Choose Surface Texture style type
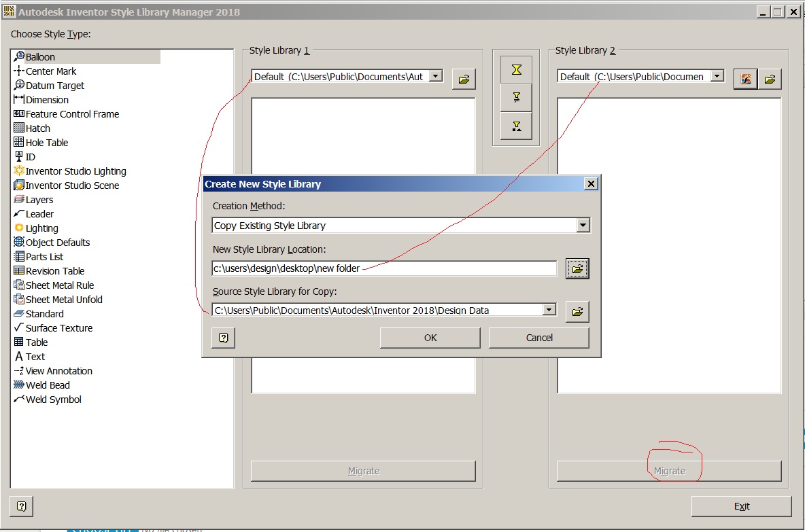Viewport: 805px width, 532px height. point(54,327)
